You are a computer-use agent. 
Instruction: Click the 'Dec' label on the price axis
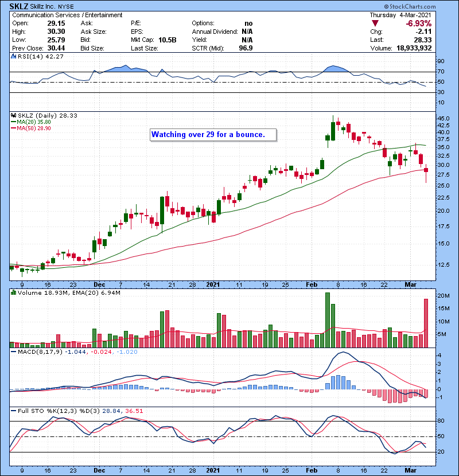tap(99, 284)
